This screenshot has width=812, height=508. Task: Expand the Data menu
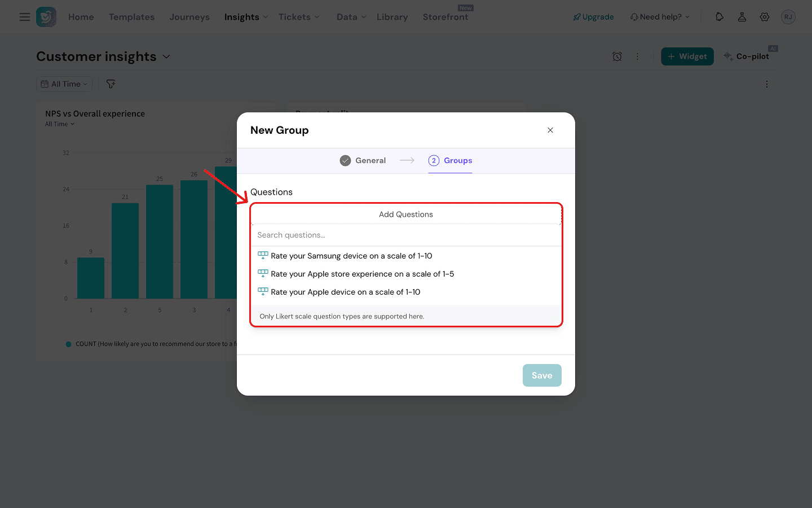coord(351,17)
